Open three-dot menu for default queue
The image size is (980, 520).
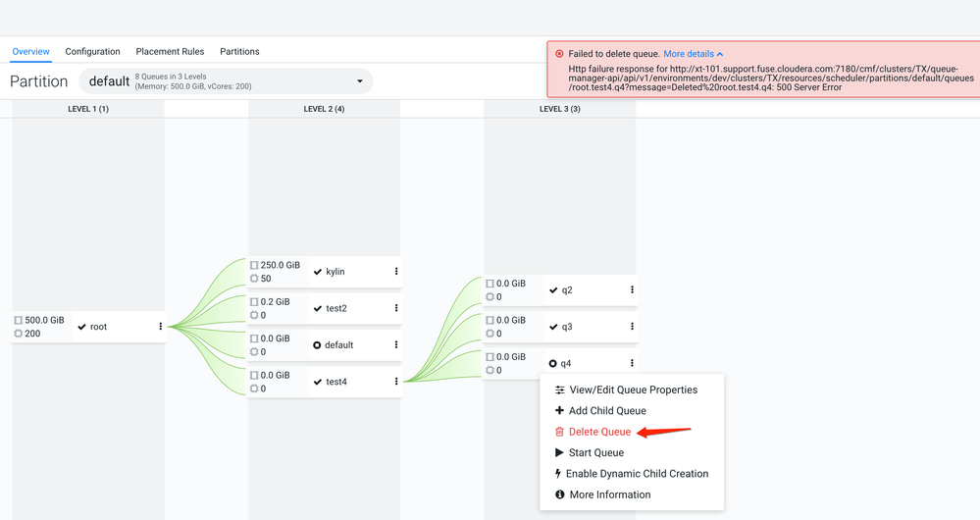(396, 345)
